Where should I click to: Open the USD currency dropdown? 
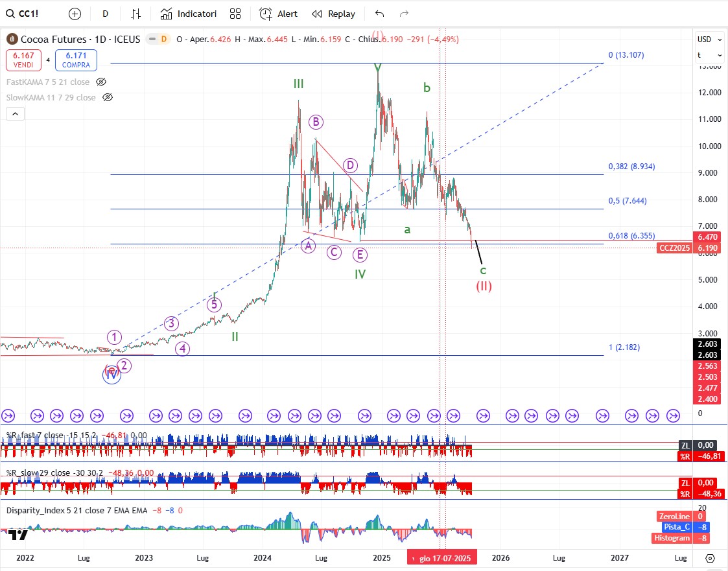pos(704,40)
